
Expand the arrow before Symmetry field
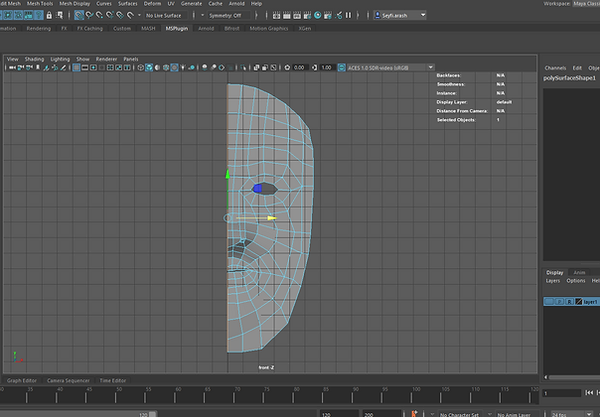tap(202, 15)
